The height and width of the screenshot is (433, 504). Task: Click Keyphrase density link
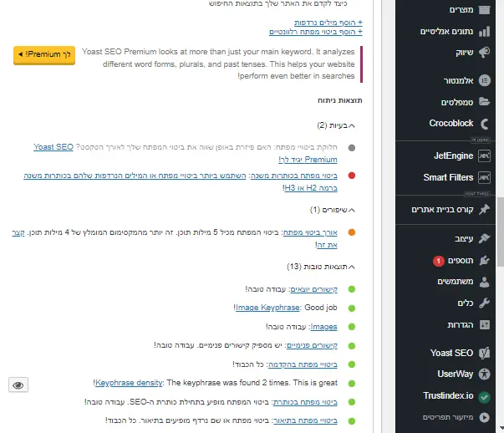[129, 383]
